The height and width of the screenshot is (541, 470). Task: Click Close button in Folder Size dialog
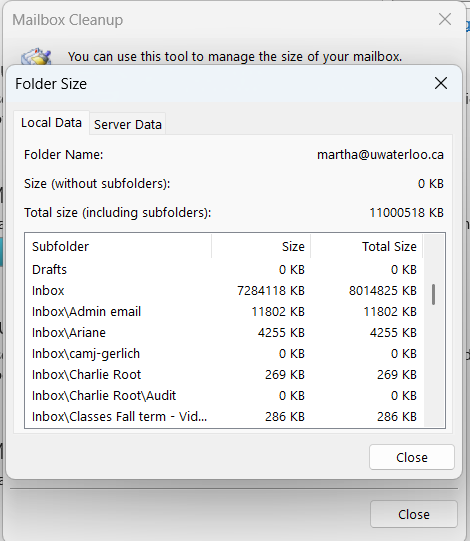point(412,457)
